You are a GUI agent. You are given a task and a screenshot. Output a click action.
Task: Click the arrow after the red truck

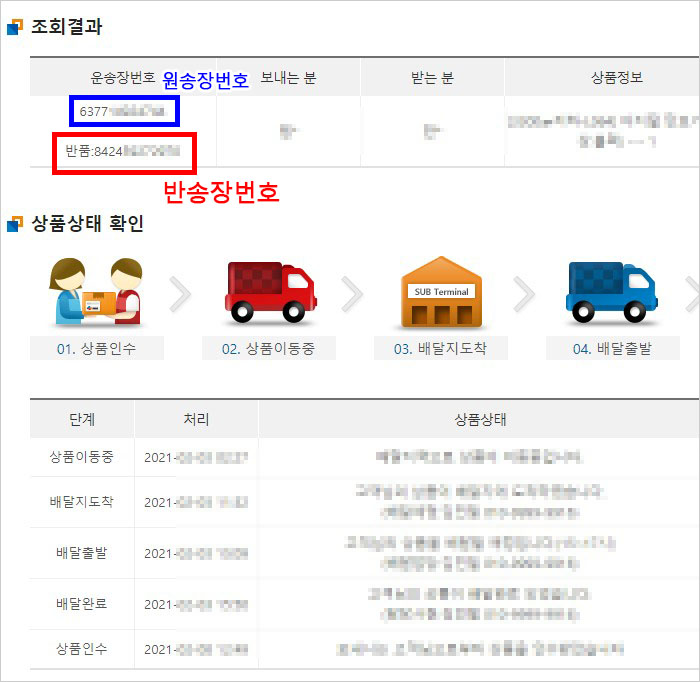(x=353, y=292)
